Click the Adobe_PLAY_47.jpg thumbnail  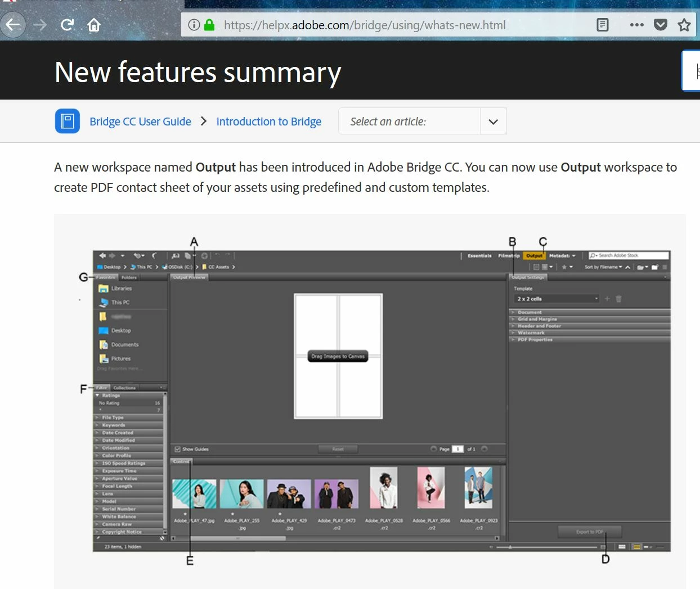(x=194, y=494)
